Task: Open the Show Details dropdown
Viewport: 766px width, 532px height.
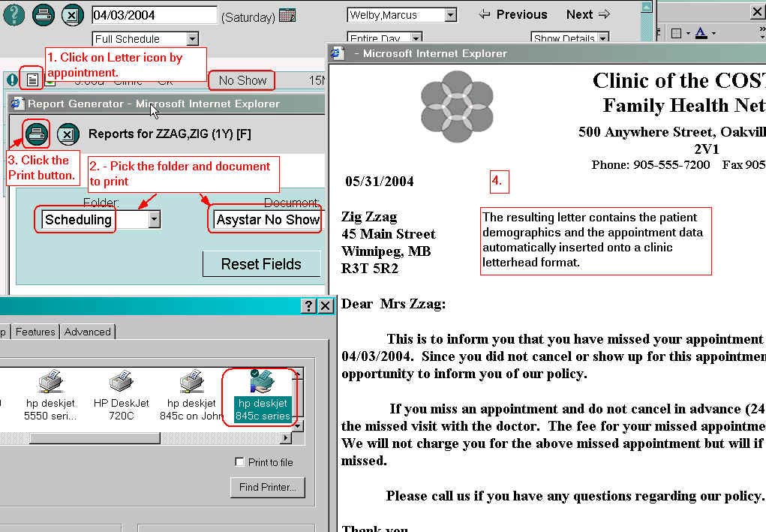Action: [603, 38]
